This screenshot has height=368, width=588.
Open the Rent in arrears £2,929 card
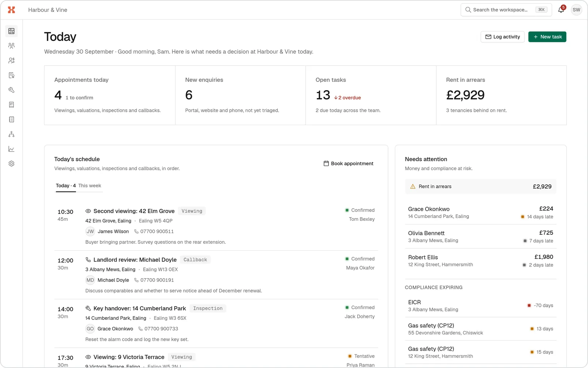[501, 95]
